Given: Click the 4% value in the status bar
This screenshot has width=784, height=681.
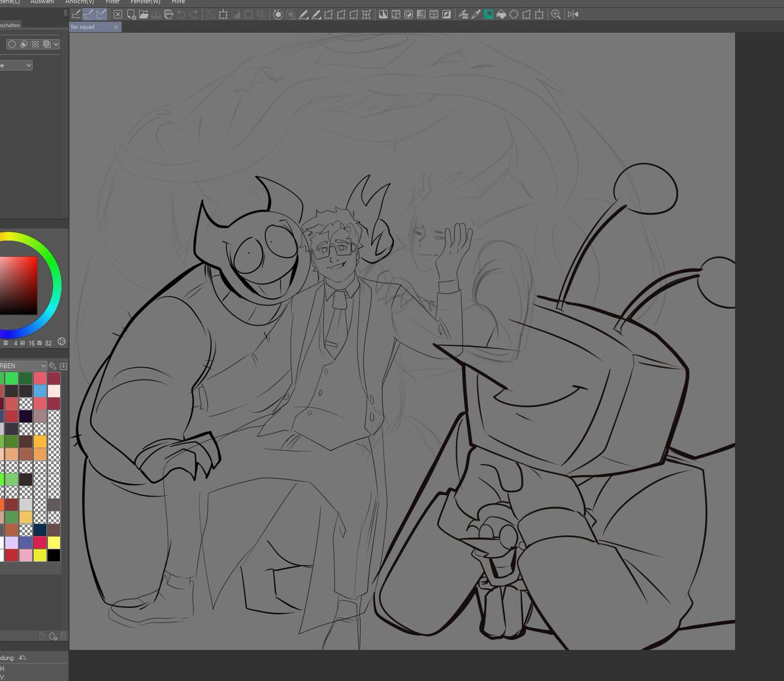Looking at the screenshot, I should pos(23,657).
